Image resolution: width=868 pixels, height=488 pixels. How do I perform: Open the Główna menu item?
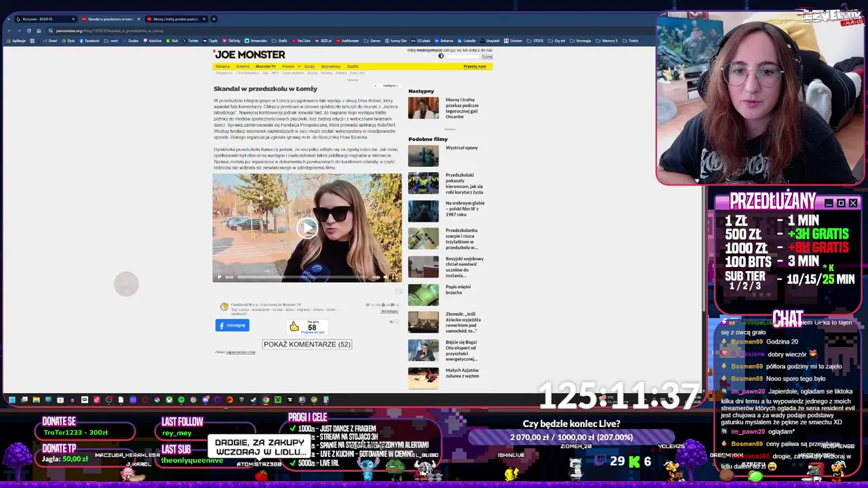222,66
